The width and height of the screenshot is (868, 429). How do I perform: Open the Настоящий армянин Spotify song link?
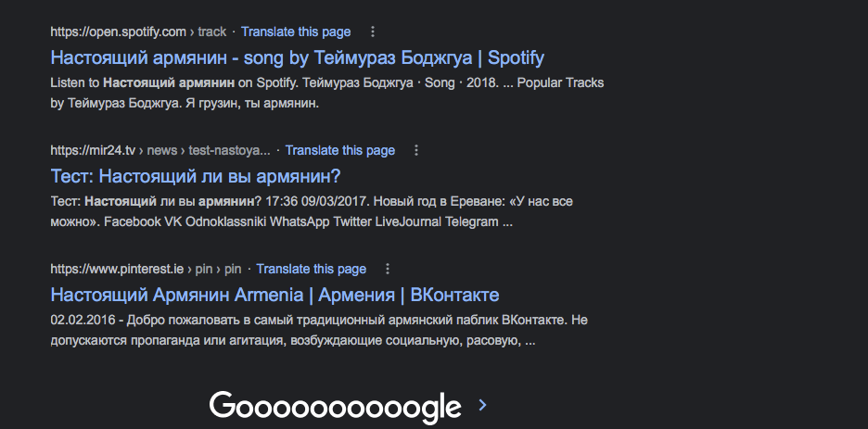(298, 57)
